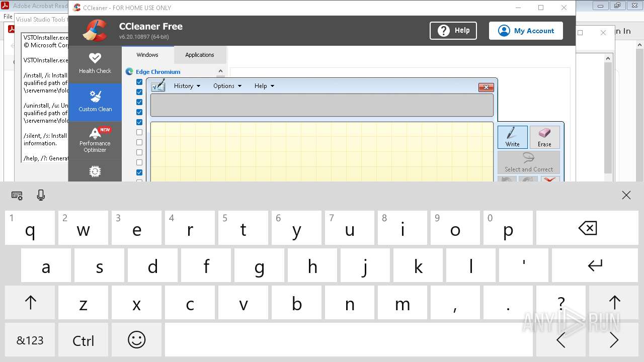The image size is (644, 362).
Task: Switch to the Applications tab in CCleaner
Action: click(200, 55)
